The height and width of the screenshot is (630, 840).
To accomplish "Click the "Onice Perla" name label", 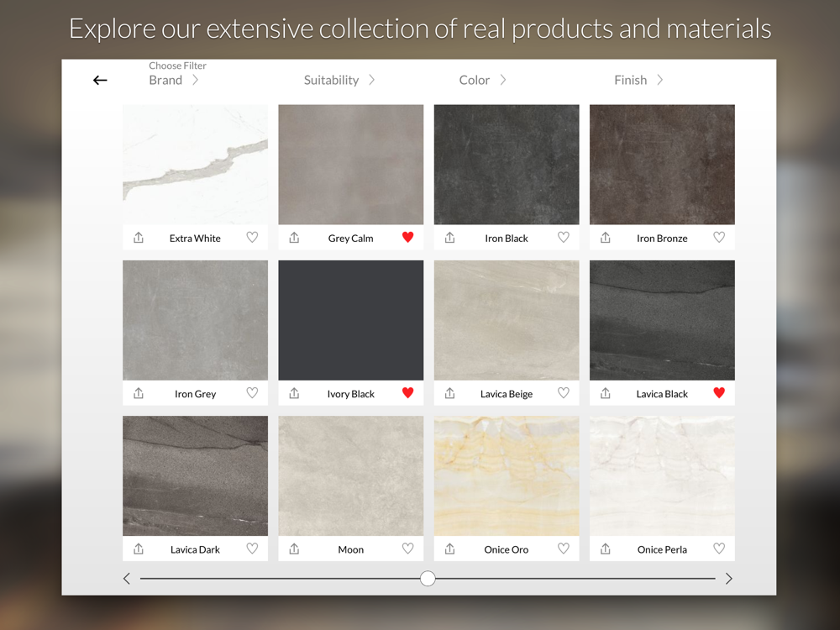I will click(x=662, y=549).
